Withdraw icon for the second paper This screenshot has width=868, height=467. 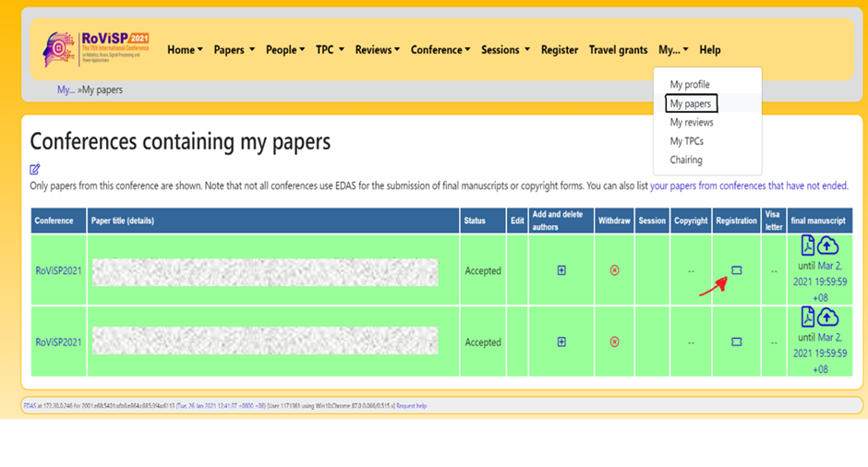click(x=614, y=342)
